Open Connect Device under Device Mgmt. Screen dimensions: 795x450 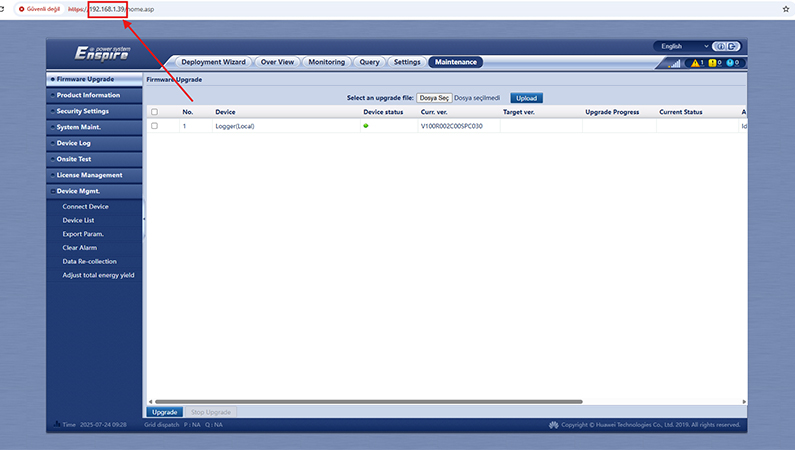coord(85,206)
